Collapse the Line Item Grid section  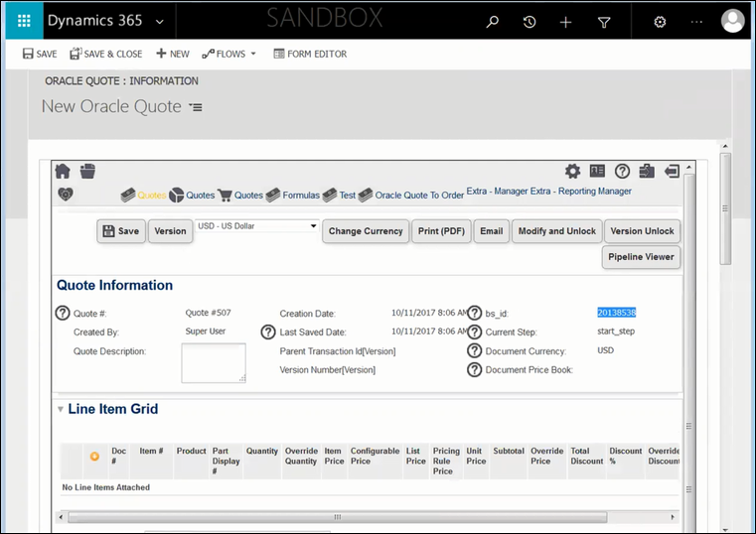click(x=61, y=409)
